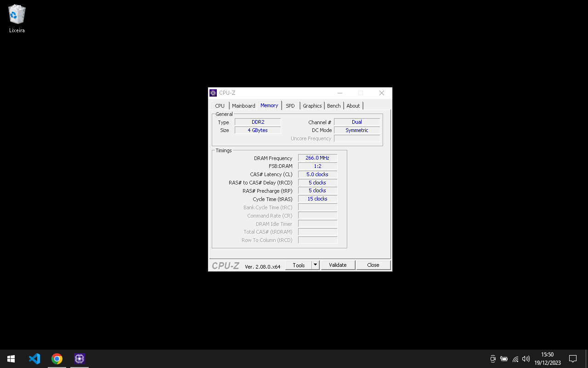Switch to the CPU tab
Screen dimensions: 588x368
coord(220,106)
